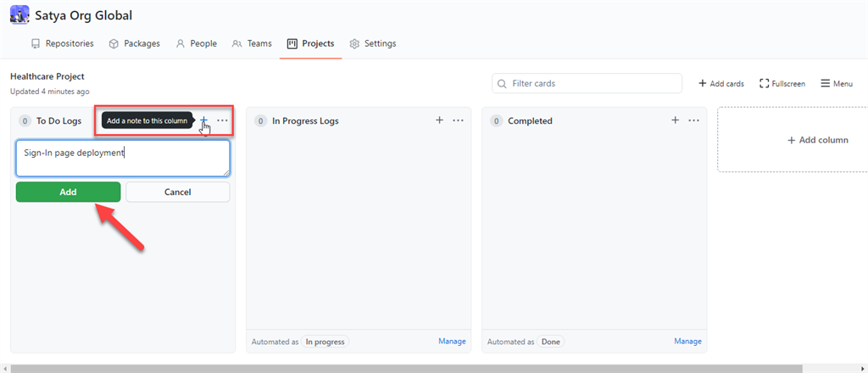868x373 pixels.
Task: Click the In progress automation badge
Action: [x=325, y=342]
